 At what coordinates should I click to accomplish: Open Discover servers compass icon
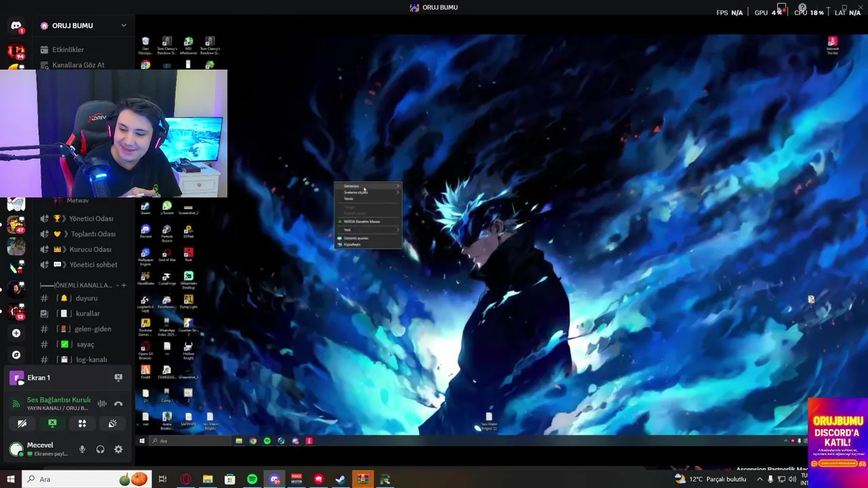click(16, 354)
